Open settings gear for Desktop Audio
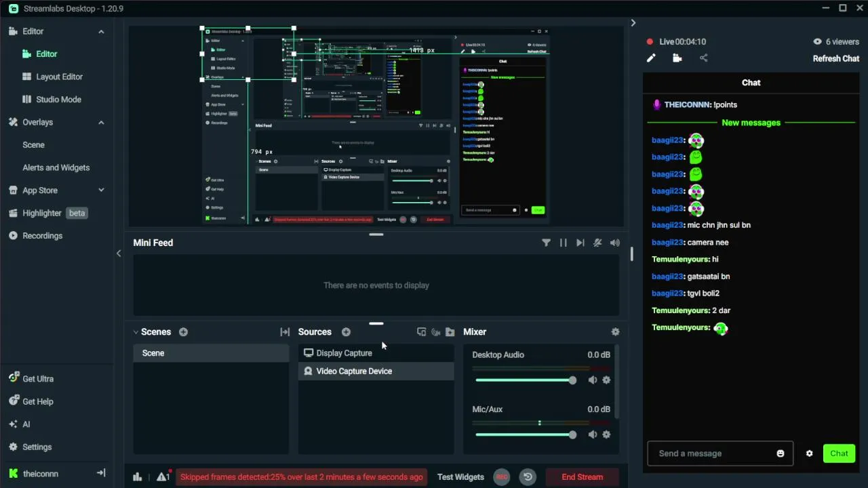 pos(606,380)
